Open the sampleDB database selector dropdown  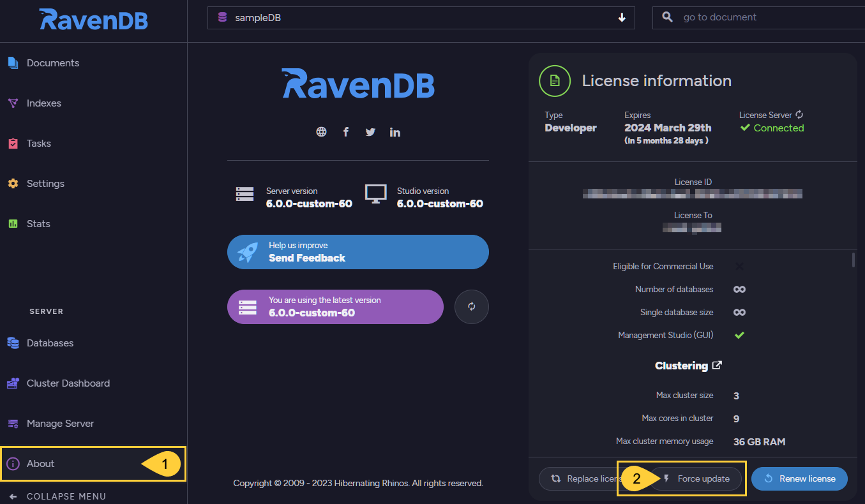421,18
